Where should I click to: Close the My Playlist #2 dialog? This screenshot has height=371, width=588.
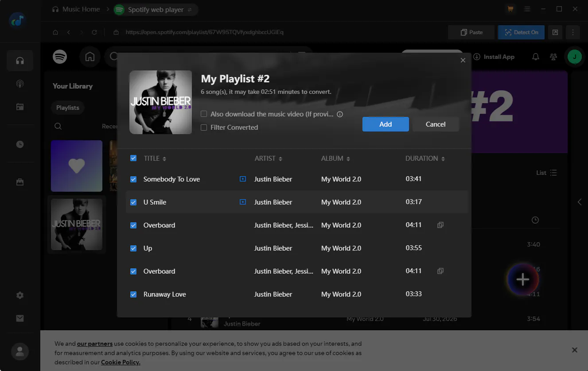(463, 60)
